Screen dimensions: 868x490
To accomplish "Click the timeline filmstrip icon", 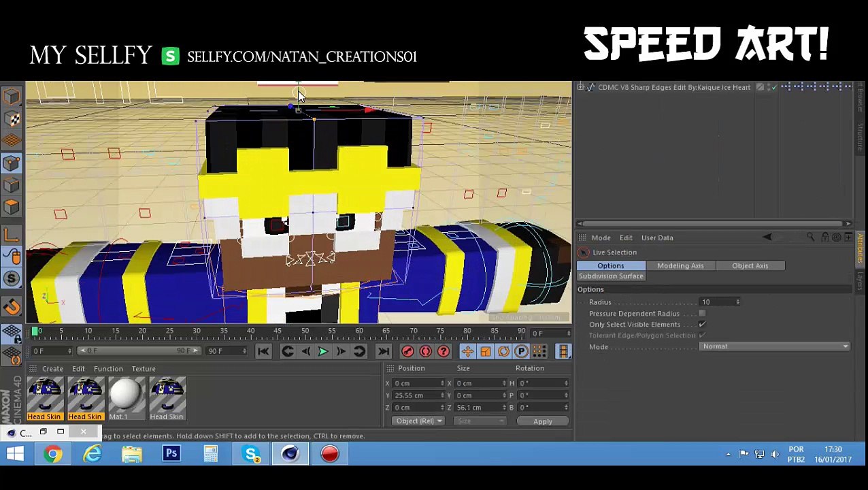I will [x=563, y=351].
